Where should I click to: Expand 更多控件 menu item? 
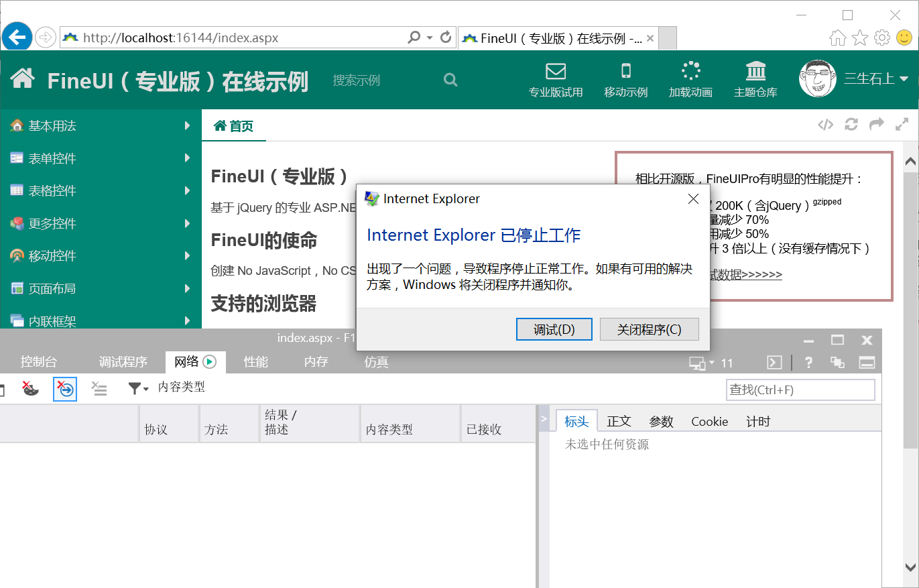click(101, 223)
